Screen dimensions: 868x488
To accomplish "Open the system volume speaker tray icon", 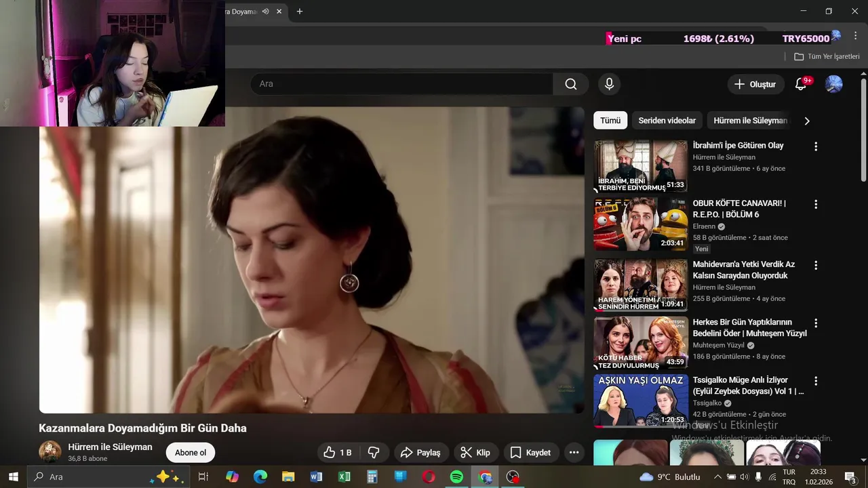I will [x=745, y=477].
